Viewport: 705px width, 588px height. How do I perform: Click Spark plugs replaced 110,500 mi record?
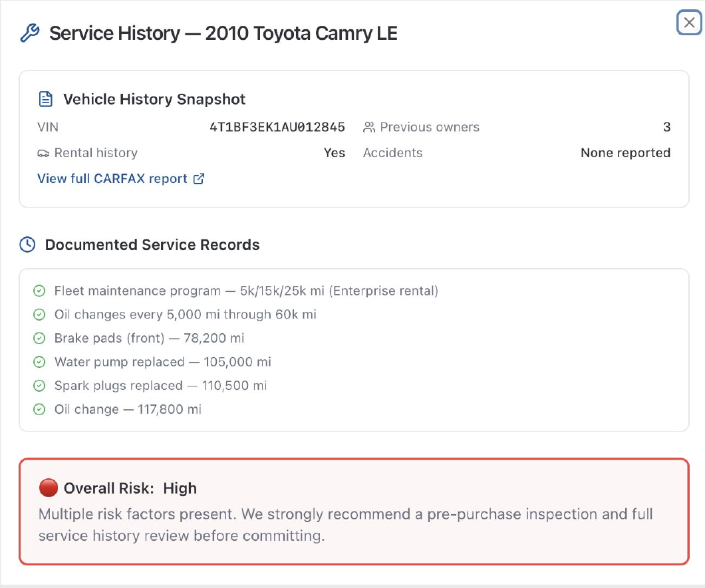click(x=160, y=385)
